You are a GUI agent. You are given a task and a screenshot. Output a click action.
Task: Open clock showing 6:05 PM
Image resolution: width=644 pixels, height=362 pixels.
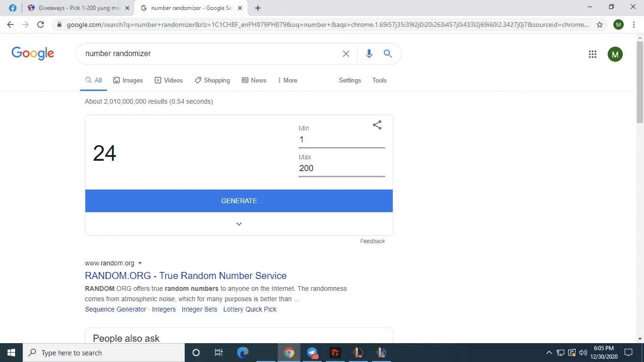(603, 353)
